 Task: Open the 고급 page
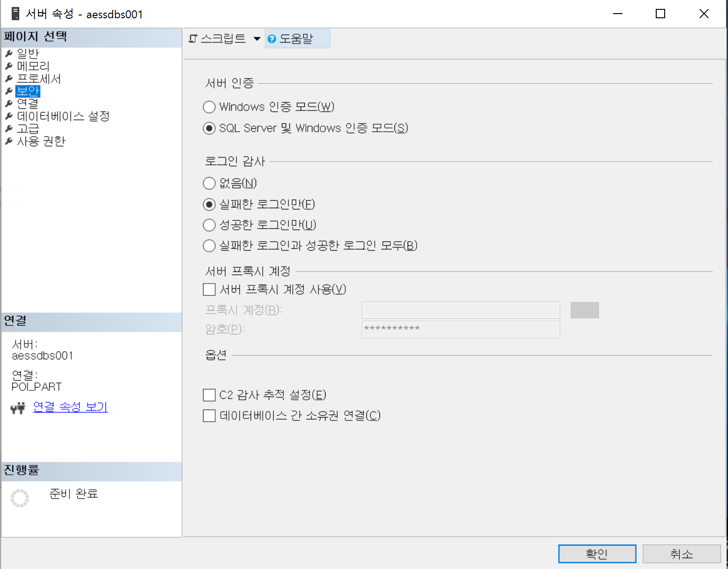(28, 128)
